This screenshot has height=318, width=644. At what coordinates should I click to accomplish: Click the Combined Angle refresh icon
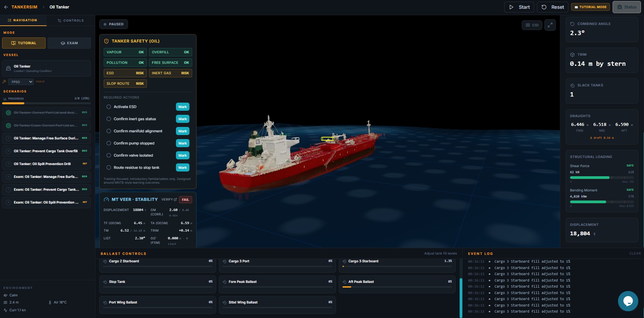point(572,24)
